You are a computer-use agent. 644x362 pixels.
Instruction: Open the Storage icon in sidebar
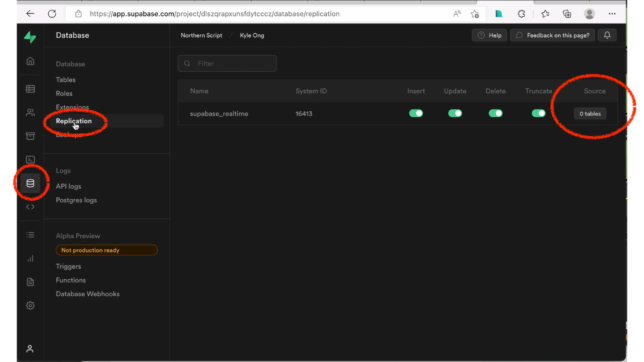(30, 136)
